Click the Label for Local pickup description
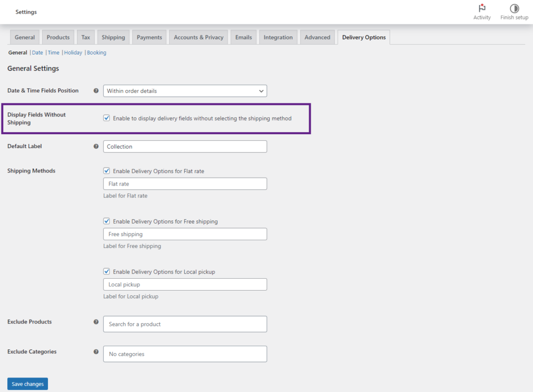The image size is (533, 392). (131, 296)
